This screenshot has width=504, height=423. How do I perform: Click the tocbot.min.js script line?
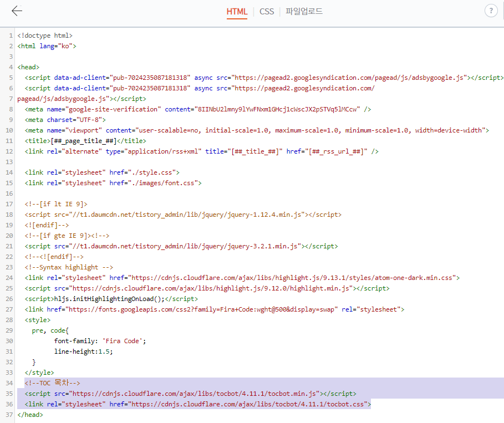(x=191, y=394)
